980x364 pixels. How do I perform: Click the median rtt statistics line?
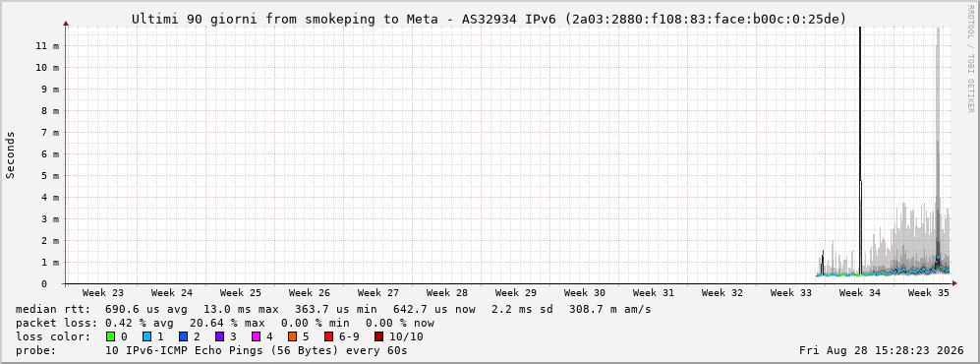(333, 310)
